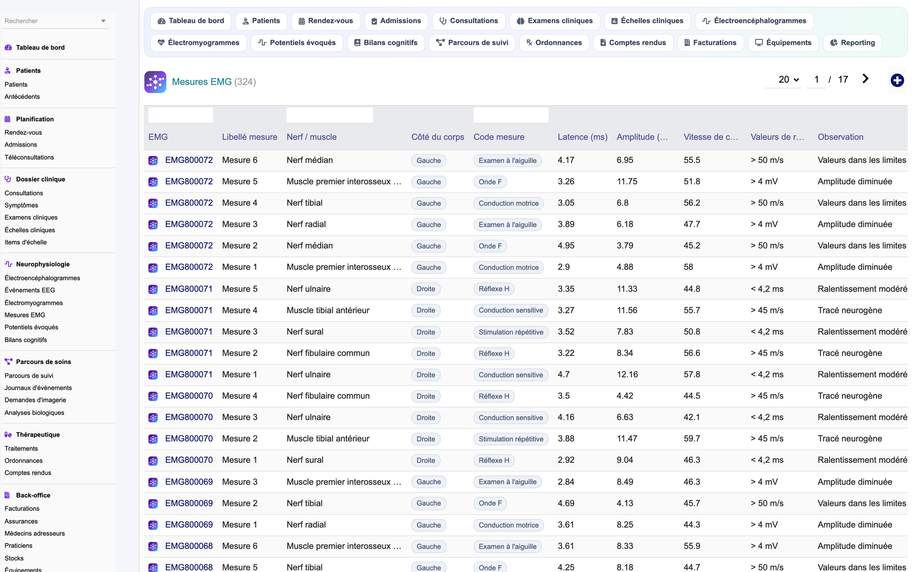This screenshot has height=572, width=924.
Task: Click the Libellé mesure column header
Action: click(x=249, y=137)
